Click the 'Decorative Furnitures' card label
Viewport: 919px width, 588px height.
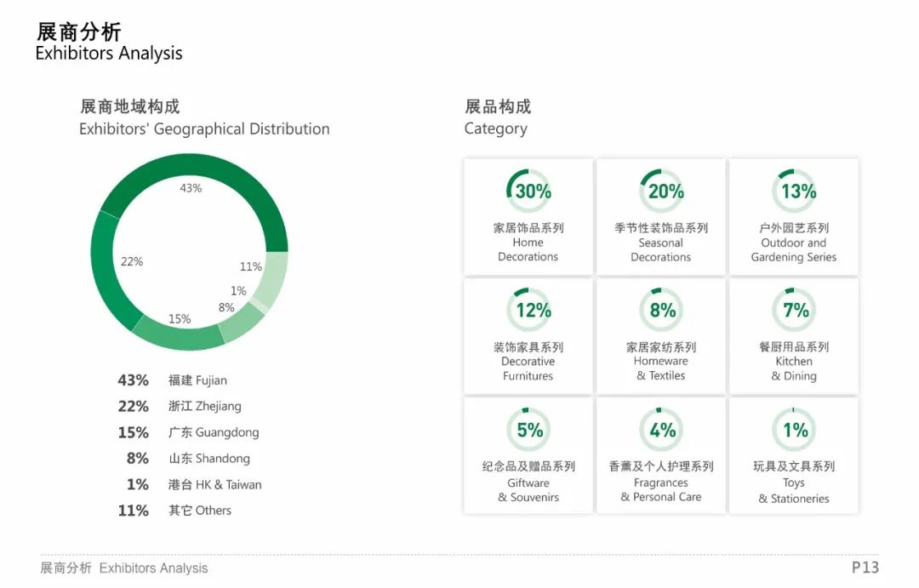coord(528,368)
